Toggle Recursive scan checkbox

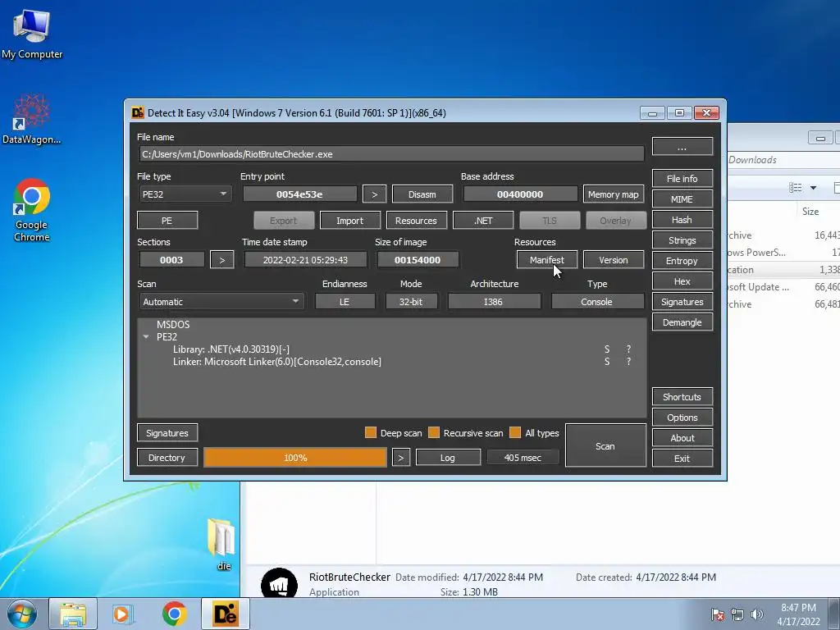click(434, 433)
